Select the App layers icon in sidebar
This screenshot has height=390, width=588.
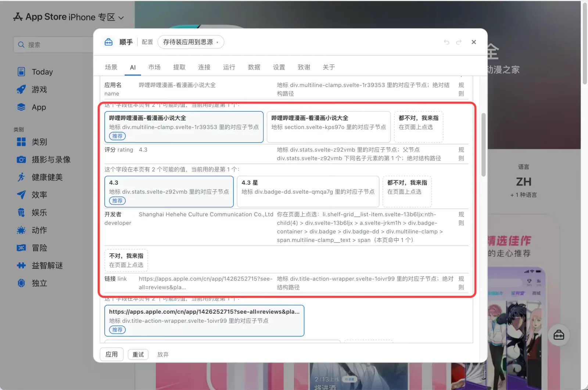coord(21,107)
